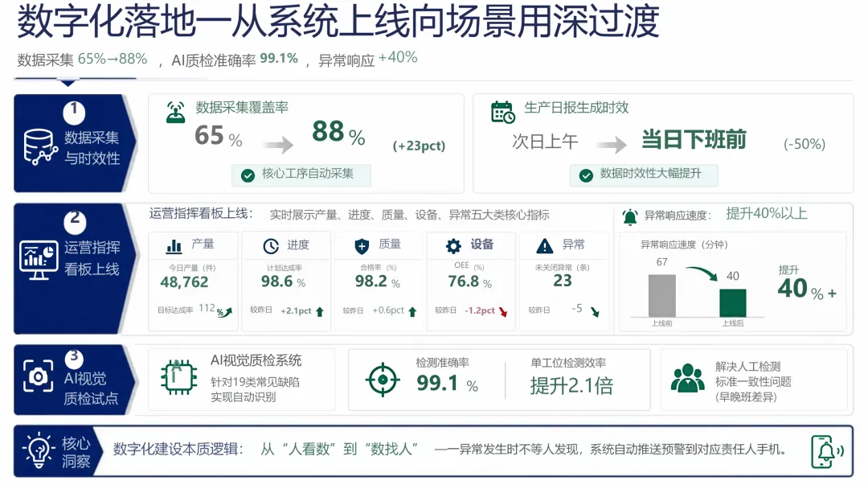Click the camera icon beside AI视觉质检试点
The image size is (868, 489).
pos(39,376)
